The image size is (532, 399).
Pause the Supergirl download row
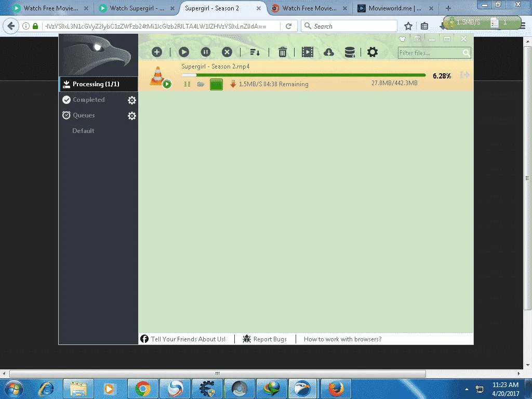coord(187,84)
